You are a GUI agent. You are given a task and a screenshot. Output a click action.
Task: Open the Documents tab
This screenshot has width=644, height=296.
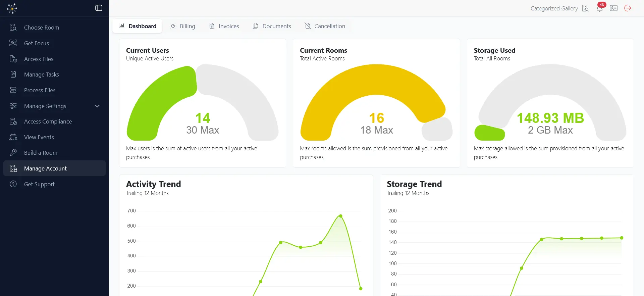[272, 26]
